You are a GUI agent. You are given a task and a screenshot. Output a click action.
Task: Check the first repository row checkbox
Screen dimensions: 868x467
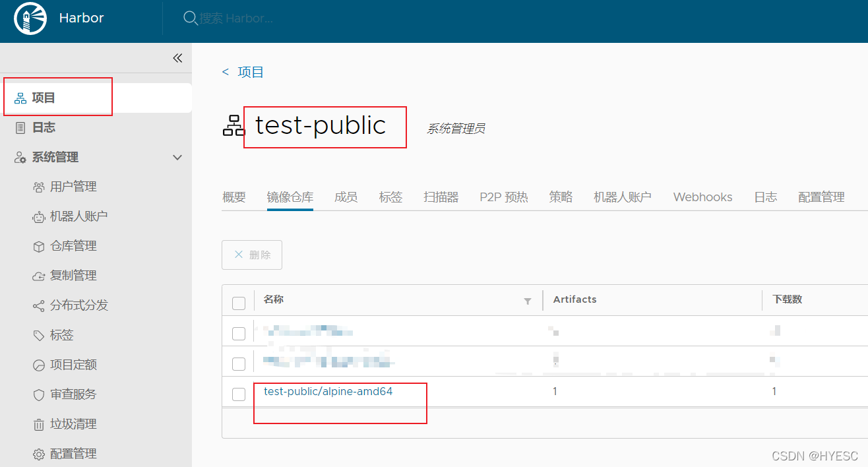[239, 334]
